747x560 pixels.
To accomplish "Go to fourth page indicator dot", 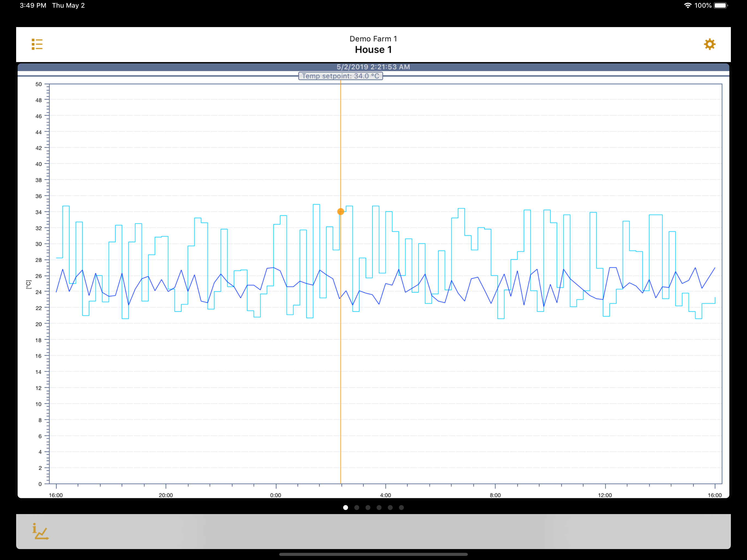I will pyautogui.click(x=379, y=507).
